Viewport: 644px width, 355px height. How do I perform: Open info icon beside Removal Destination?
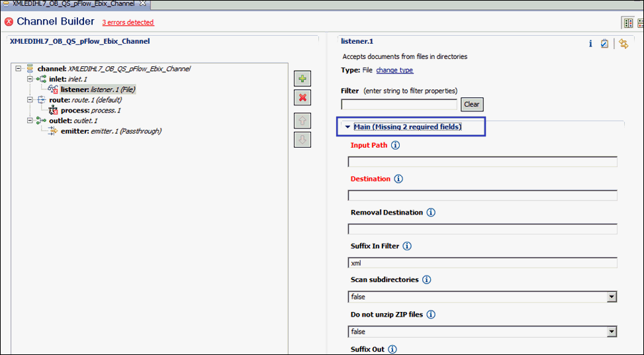click(x=431, y=213)
